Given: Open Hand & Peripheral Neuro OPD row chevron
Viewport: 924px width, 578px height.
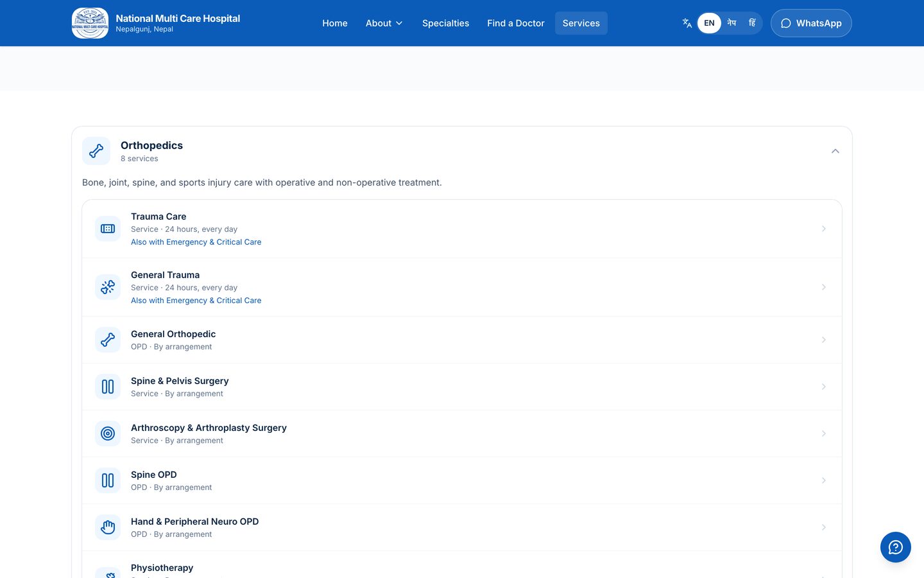Looking at the screenshot, I should 824,527.
